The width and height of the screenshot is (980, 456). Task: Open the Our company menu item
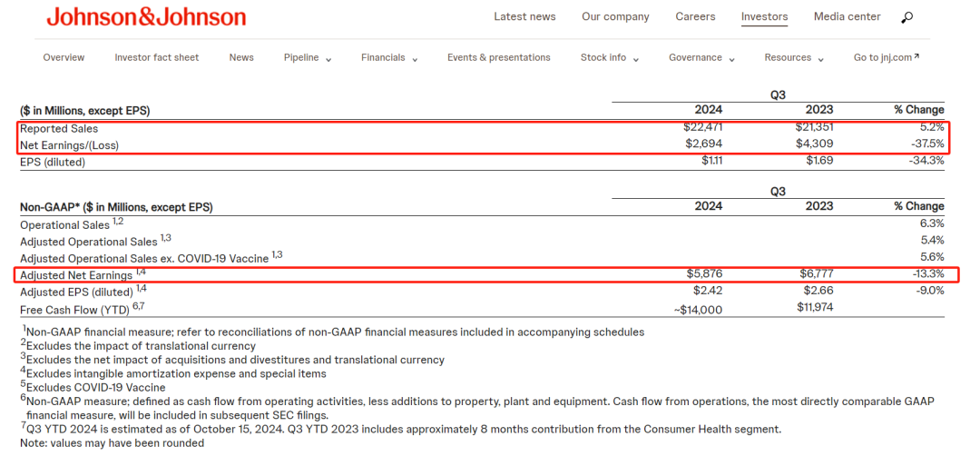pos(615,17)
